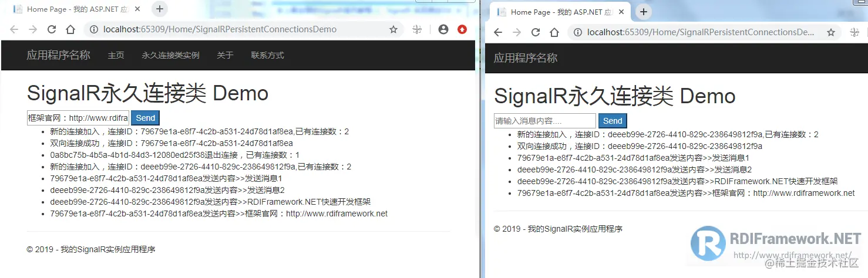View site info icon in left address bar

[x=94, y=29]
